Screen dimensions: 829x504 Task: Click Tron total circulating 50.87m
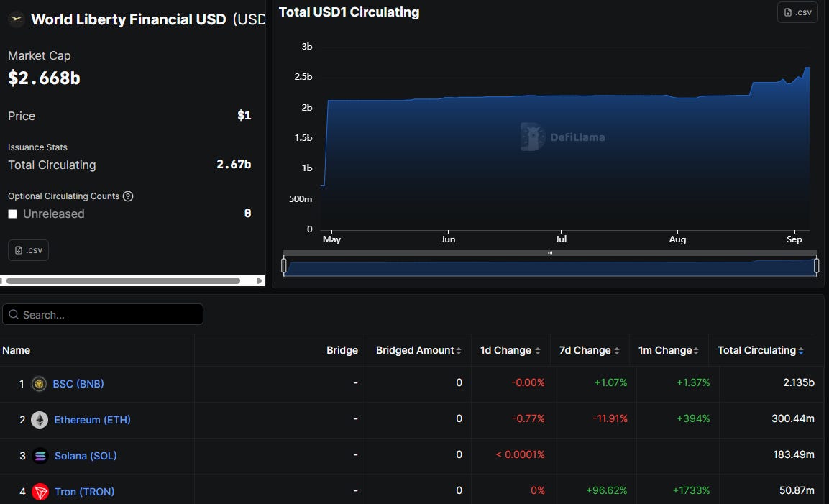coord(797,490)
